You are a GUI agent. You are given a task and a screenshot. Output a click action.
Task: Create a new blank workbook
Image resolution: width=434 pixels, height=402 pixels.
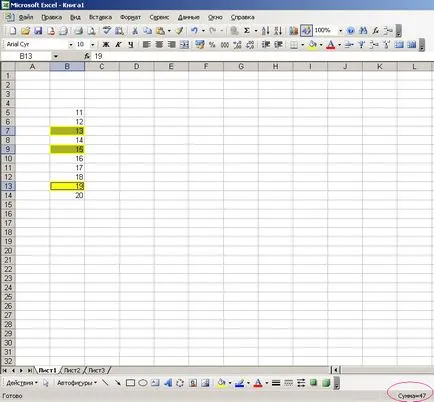(13, 31)
